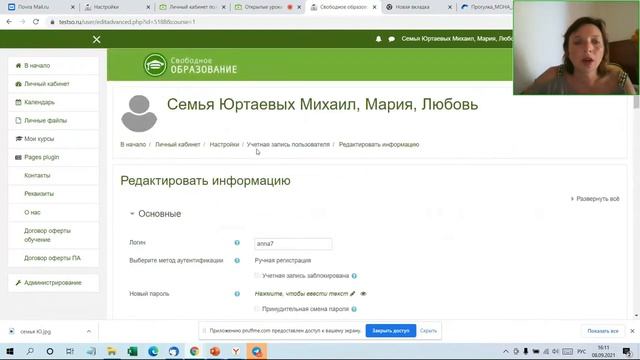Click the browser reload button
Screen dimensions: 640x360
tap(36, 22)
